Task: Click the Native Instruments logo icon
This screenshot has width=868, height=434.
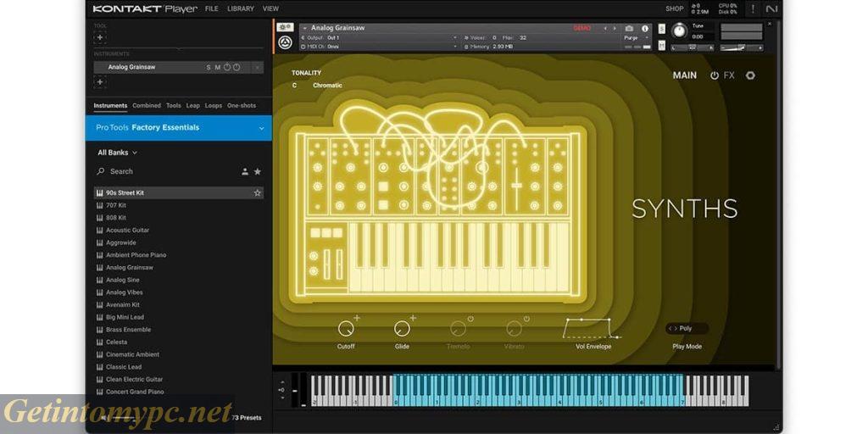Action: pos(771,8)
